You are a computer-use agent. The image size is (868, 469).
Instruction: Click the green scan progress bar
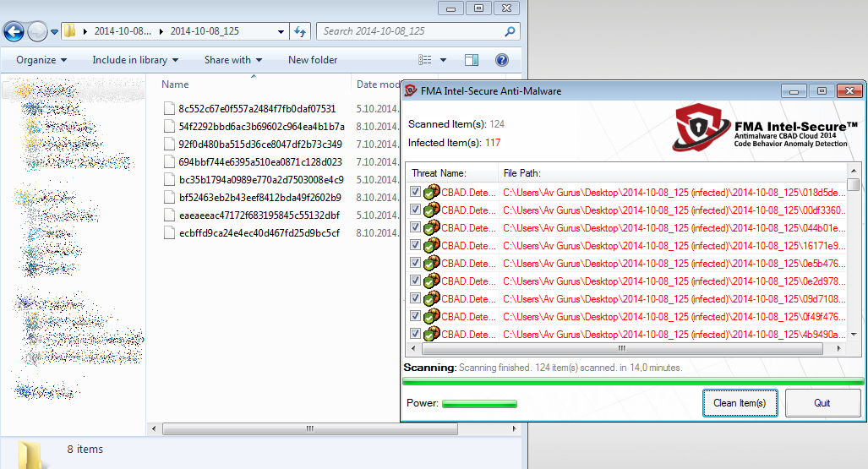pos(633,381)
